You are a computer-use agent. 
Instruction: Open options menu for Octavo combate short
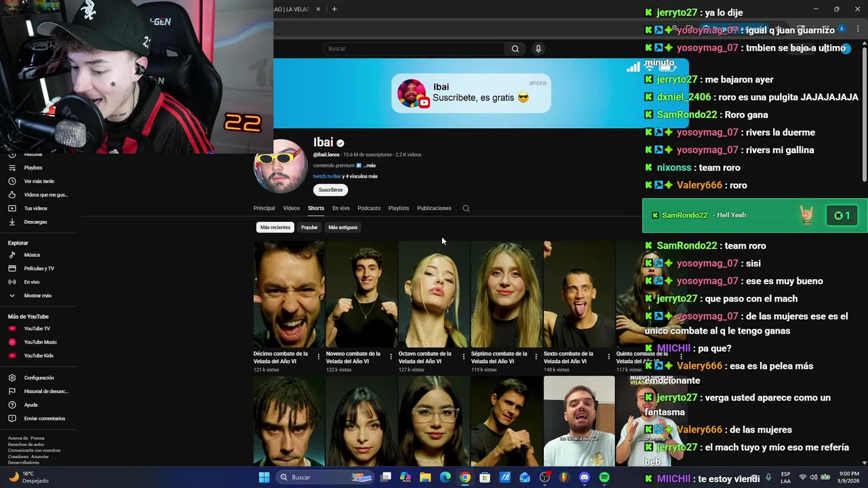click(464, 357)
